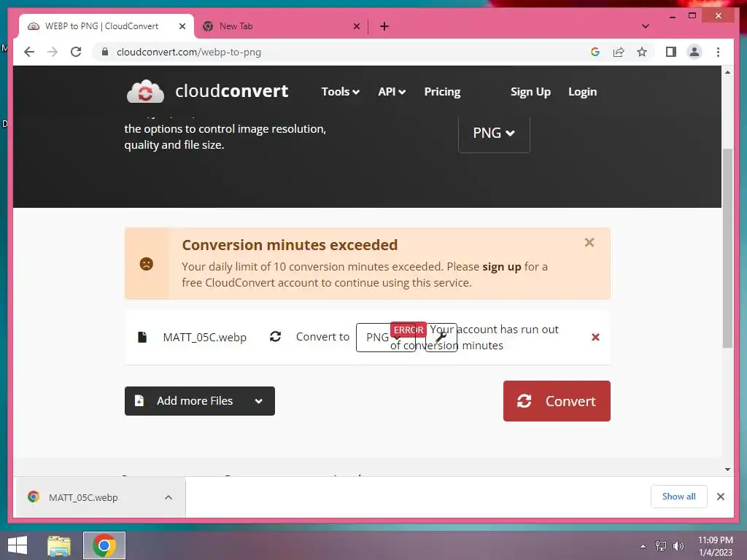Open the downloaded MATT_05C.webp item
This screenshot has width=747, height=560.
[x=83, y=497]
